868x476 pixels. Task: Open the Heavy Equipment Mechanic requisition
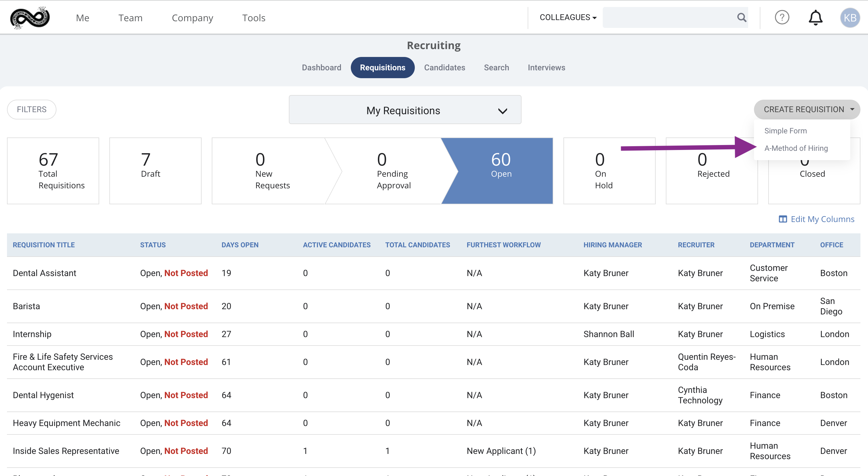pyautogui.click(x=66, y=423)
